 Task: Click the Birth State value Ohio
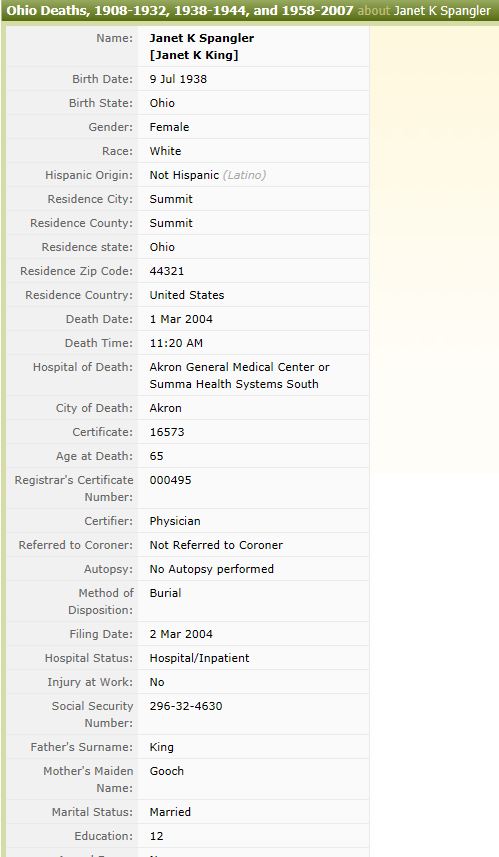tap(162, 103)
